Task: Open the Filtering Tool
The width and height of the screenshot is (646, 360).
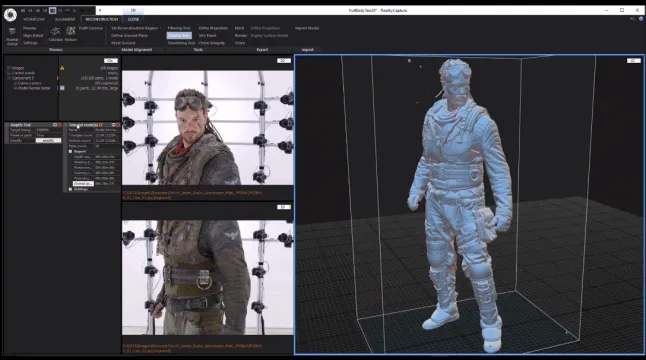Action: pyautogui.click(x=179, y=28)
